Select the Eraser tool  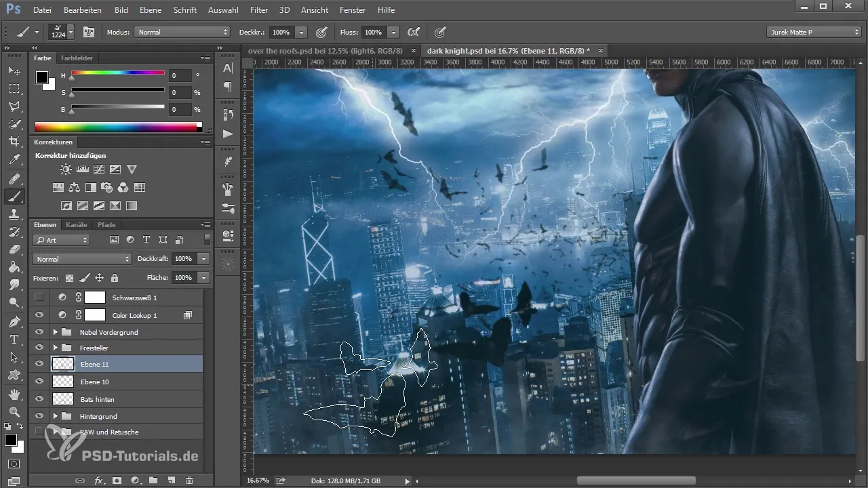pos(14,249)
